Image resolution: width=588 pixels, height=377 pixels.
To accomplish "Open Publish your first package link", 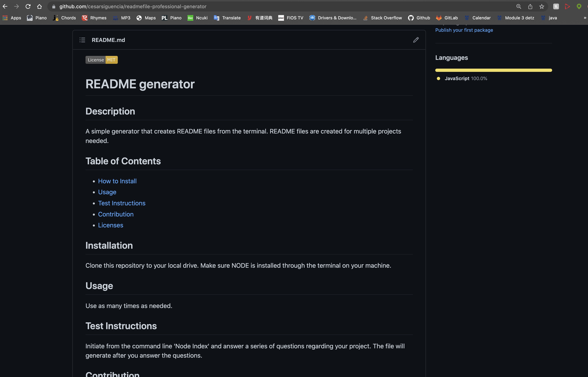I will [464, 30].
